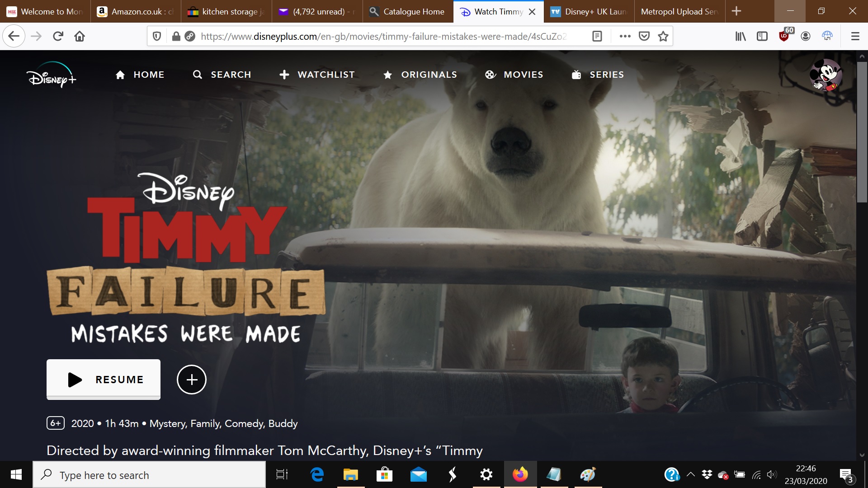Open SEARCH in Disney+ navigation
Screen dimensions: 868x488
coord(222,75)
